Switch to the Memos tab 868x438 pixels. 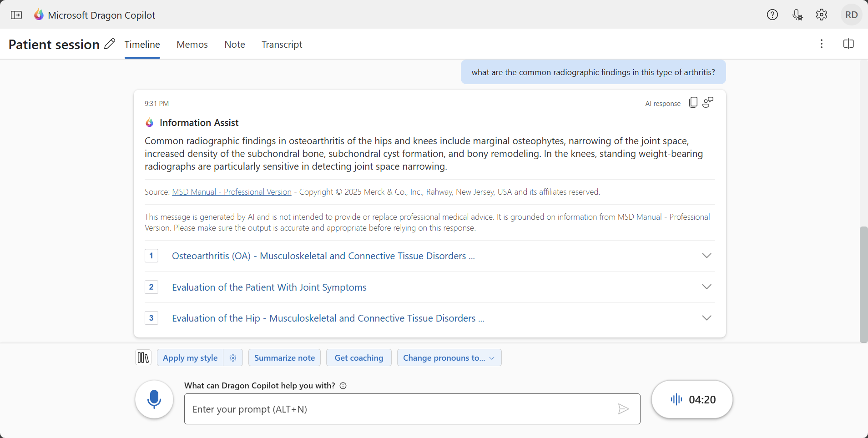coord(192,45)
